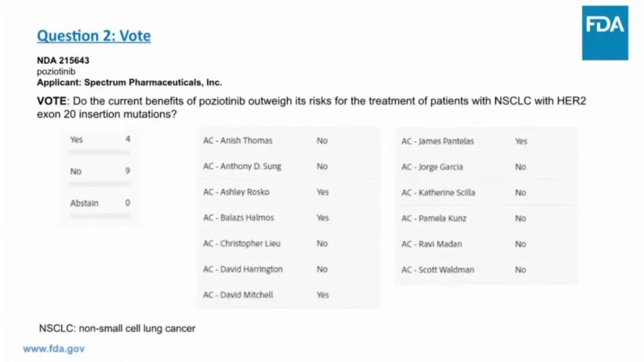Click the Scott Waldman vote entry
The width and height of the screenshot is (644, 362).
(487, 270)
